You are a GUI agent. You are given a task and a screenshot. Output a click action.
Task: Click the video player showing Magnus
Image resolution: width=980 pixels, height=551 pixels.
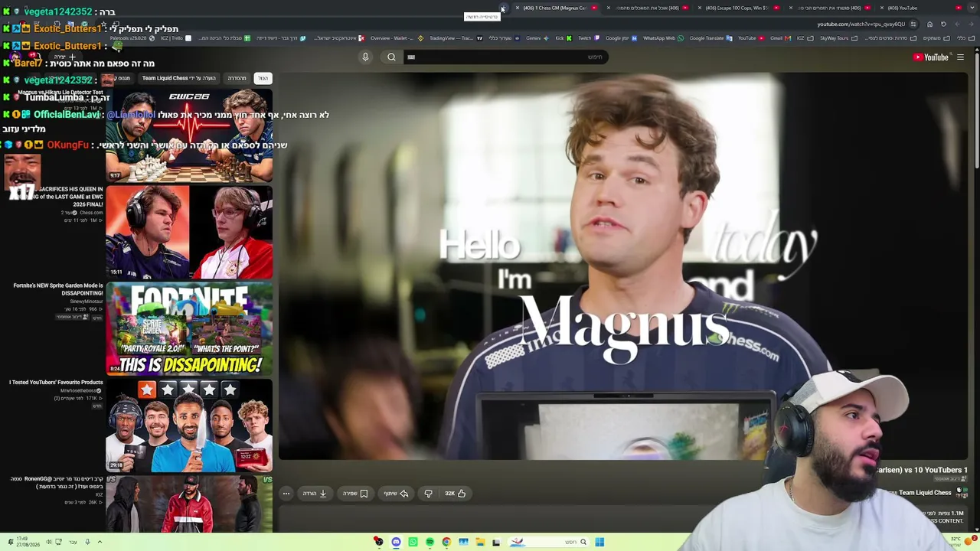pyautogui.click(x=622, y=266)
